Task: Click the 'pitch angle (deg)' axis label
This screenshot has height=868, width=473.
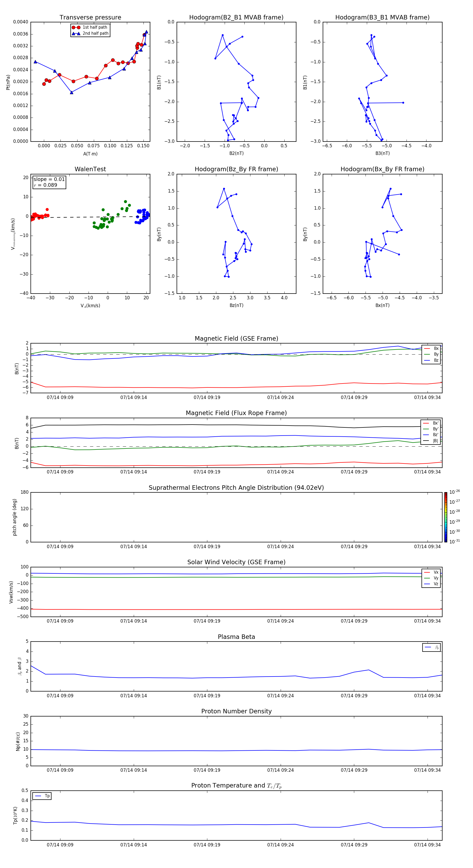Action: click(x=14, y=517)
